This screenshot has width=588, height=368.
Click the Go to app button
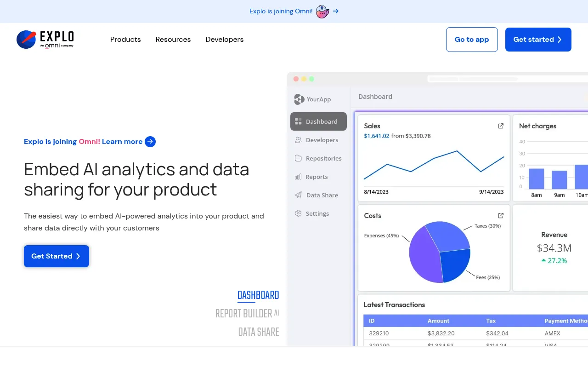[x=472, y=40]
